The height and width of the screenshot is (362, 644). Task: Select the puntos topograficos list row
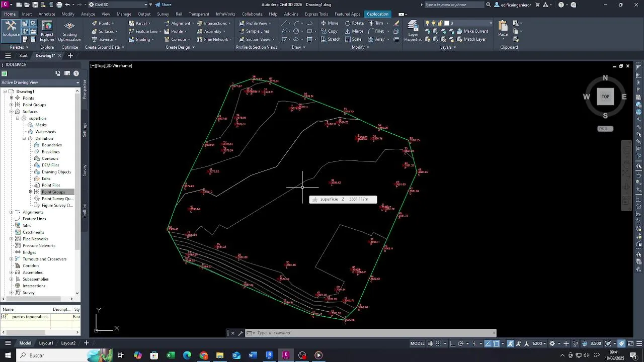coord(40,317)
